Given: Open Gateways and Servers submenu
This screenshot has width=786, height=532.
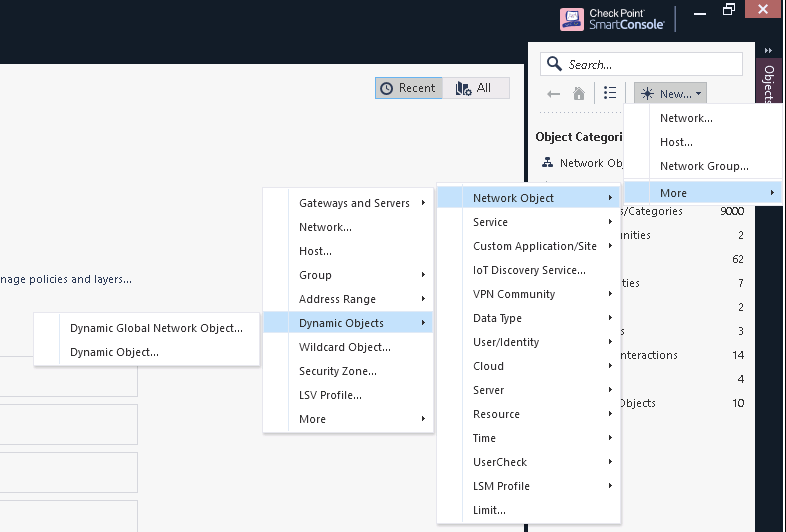Looking at the screenshot, I should pos(348,203).
